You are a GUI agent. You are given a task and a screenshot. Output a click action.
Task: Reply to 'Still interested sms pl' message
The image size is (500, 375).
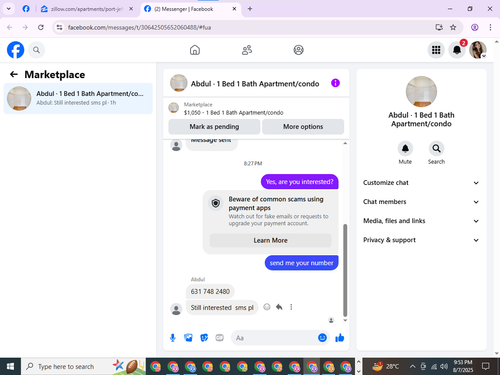point(279,307)
